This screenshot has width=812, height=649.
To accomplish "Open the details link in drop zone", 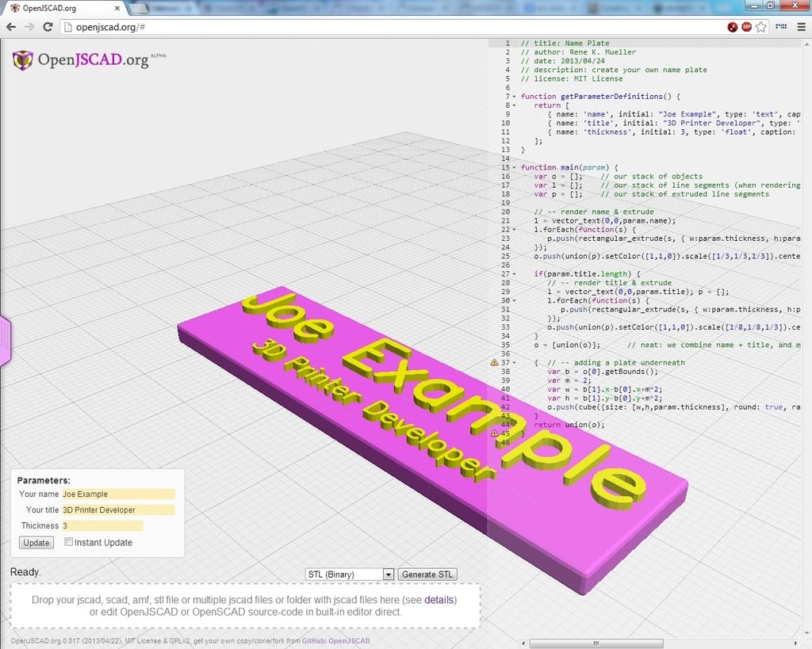I will click(x=439, y=600).
